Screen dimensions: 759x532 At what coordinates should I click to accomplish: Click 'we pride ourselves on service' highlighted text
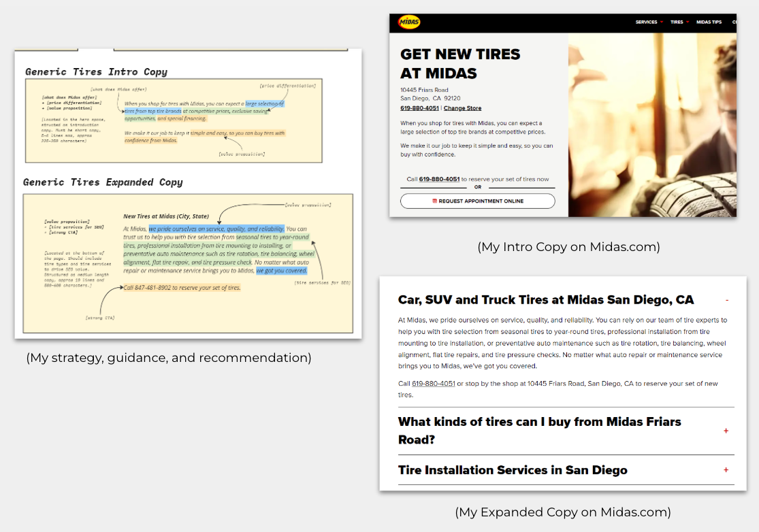coord(216,229)
